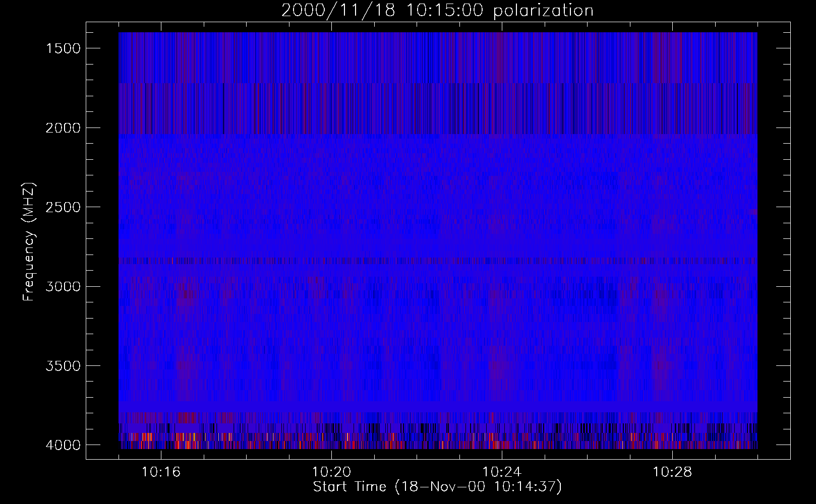Click the 10:28 time axis label
Screen dimensions: 816x504
[x=672, y=472]
